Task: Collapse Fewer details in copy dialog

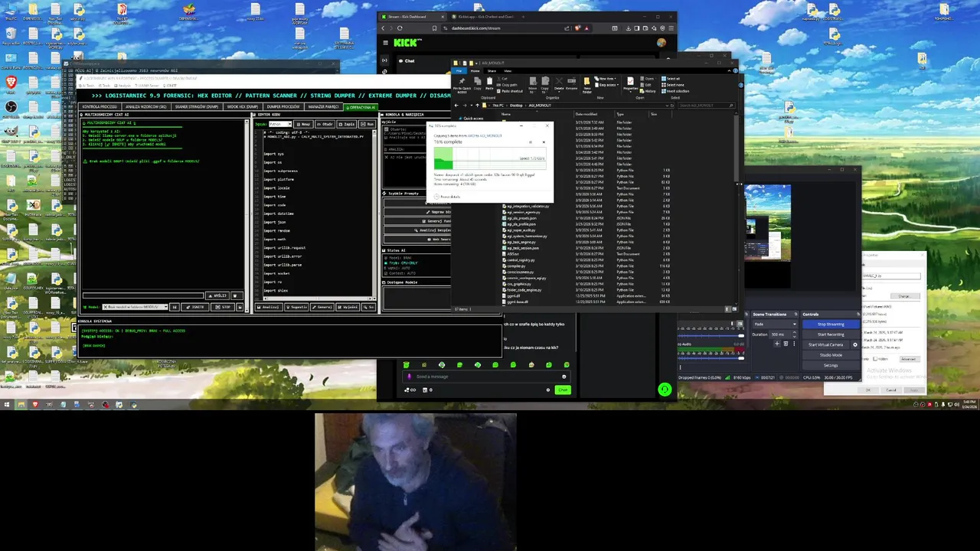Action: pos(447,197)
